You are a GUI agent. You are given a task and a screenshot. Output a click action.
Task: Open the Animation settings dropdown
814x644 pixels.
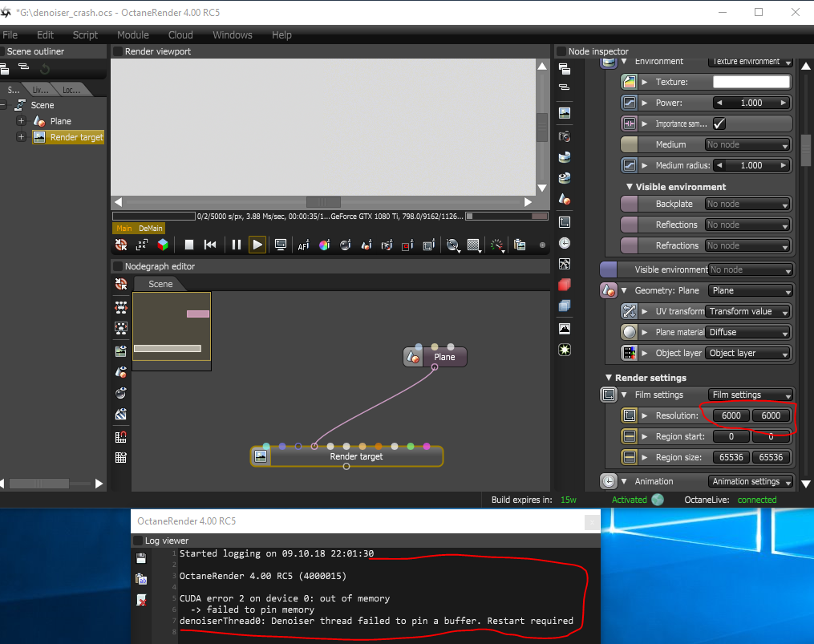pyautogui.click(x=751, y=481)
